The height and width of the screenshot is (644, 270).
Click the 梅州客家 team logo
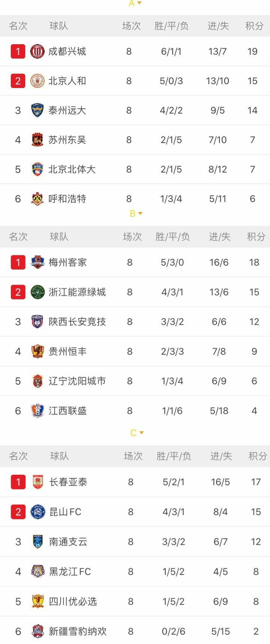point(37,262)
